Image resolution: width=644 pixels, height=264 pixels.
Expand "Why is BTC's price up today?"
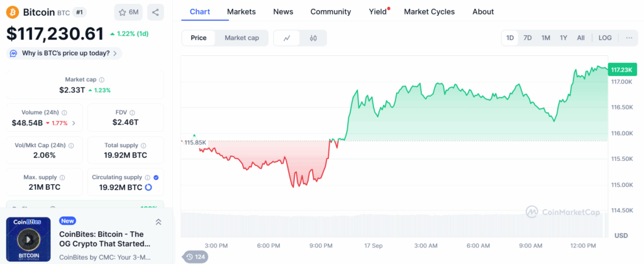click(x=64, y=53)
